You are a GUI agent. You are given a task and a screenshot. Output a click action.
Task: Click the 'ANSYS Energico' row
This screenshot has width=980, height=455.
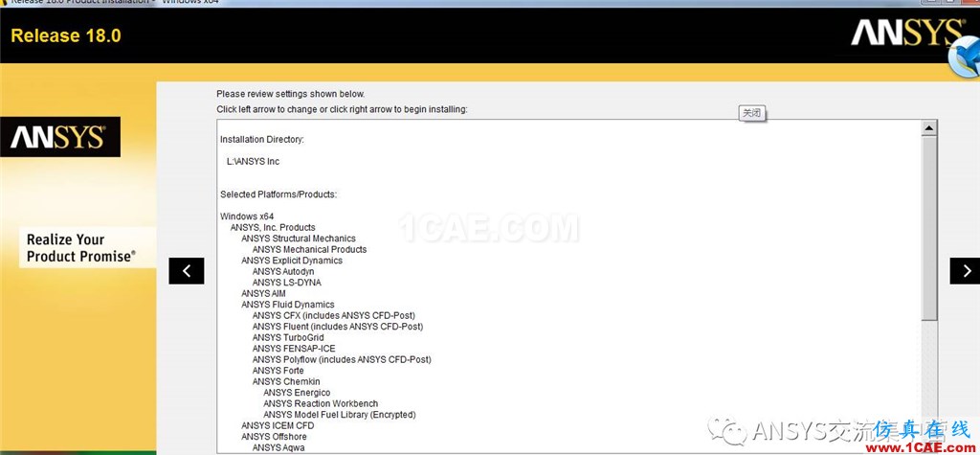[297, 393]
